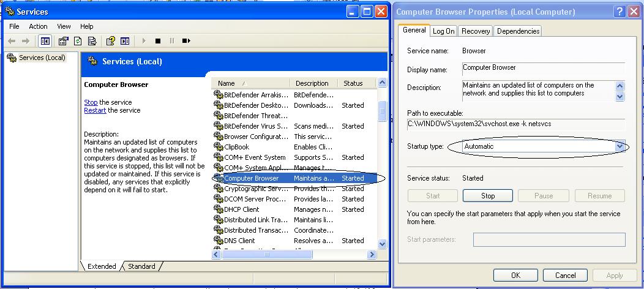Click the gear icon of DHCP Client service
The height and width of the screenshot is (289, 644).
[218, 209]
